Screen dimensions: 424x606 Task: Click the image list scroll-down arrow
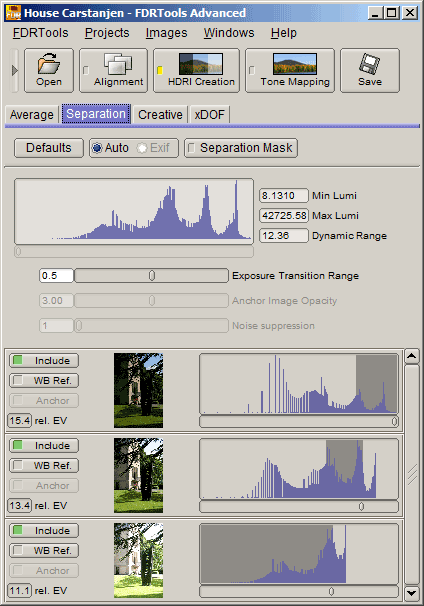pyautogui.click(x=412, y=592)
